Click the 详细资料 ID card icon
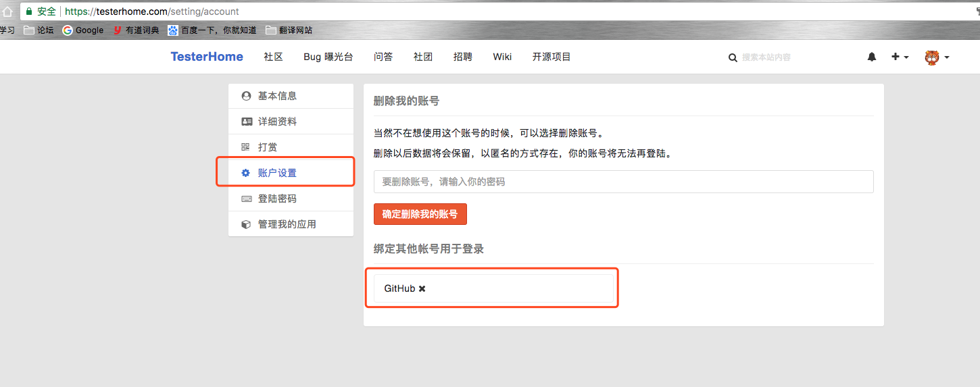Viewport: 980px width, 387px height. tap(246, 122)
